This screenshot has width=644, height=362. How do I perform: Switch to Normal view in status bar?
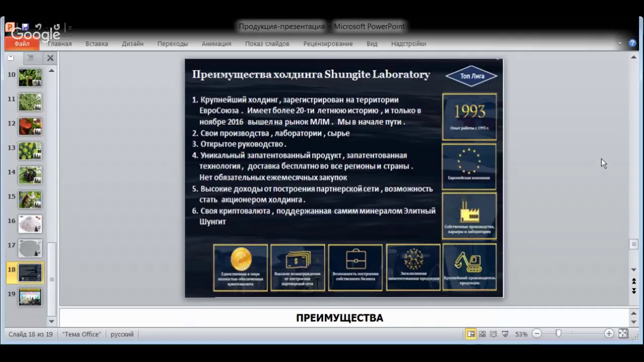(471, 334)
